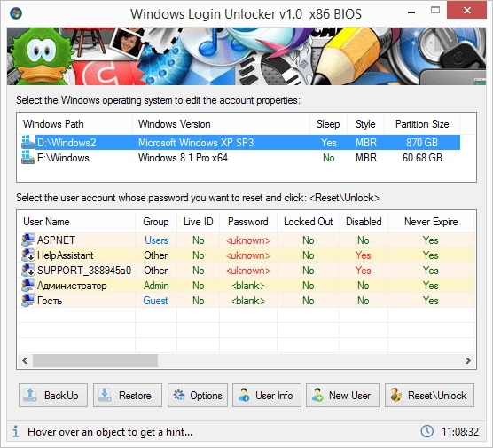Select the SUPPORT_388945a0 user name
The image size is (493, 448).
pyautogui.click(x=84, y=271)
